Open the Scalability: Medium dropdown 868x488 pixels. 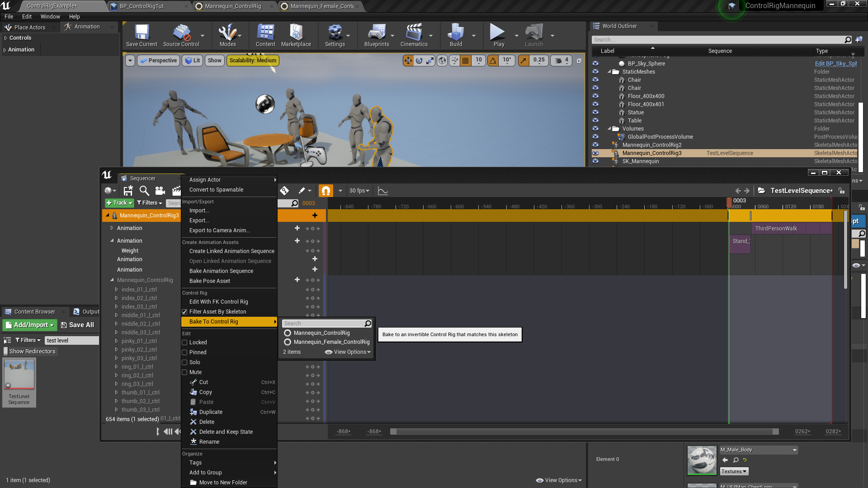[x=253, y=60]
